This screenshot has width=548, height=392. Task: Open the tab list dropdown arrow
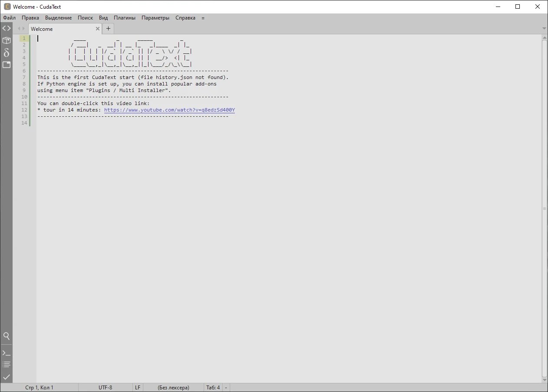(x=544, y=29)
